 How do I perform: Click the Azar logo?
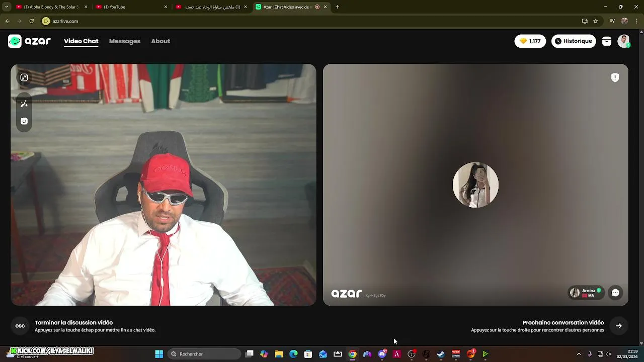[29, 41]
